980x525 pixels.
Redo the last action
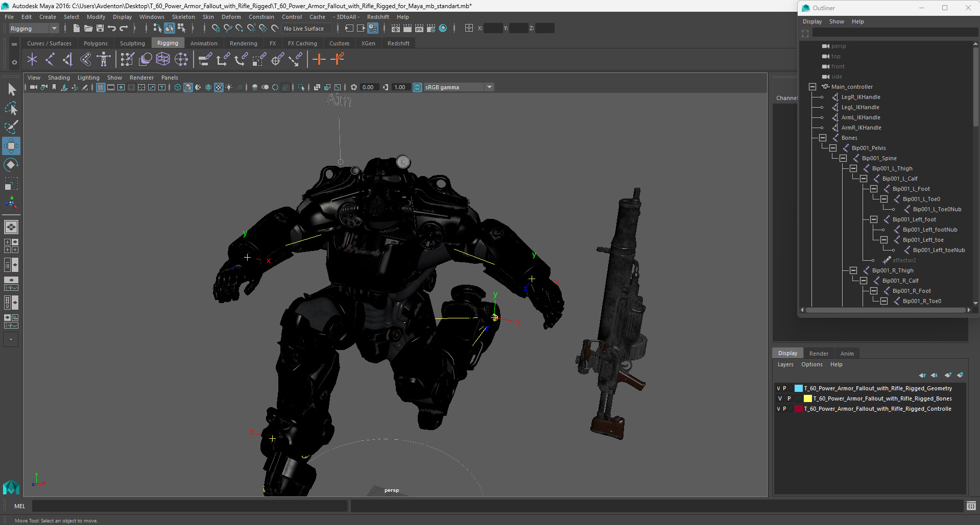[x=124, y=29]
